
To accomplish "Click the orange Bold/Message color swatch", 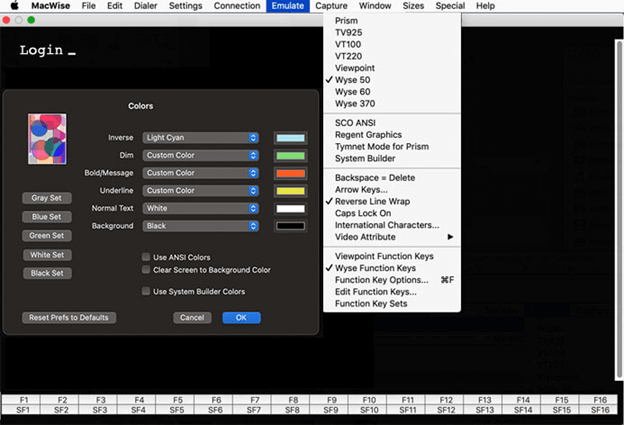I will pyautogui.click(x=290, y=173).
